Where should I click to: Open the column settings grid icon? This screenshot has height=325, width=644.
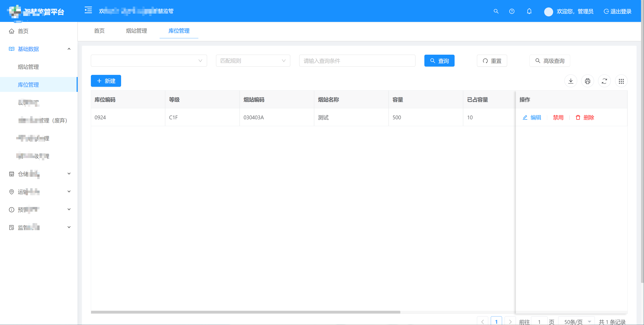621,81
